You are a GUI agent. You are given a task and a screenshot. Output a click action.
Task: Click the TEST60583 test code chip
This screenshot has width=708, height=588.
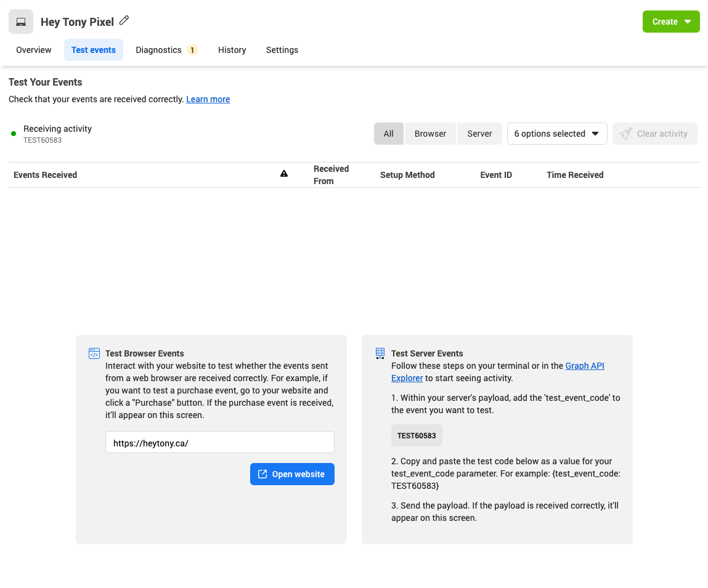tap(417, 435)
